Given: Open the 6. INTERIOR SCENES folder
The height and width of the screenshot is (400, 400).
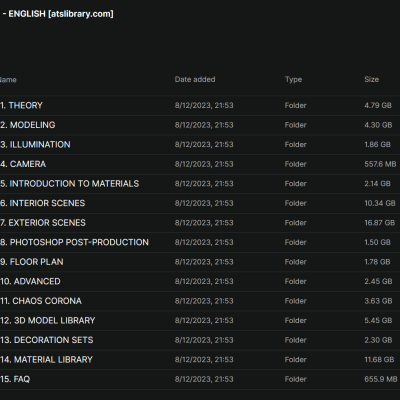Looking at the screenshot, I should pos(43,203).
